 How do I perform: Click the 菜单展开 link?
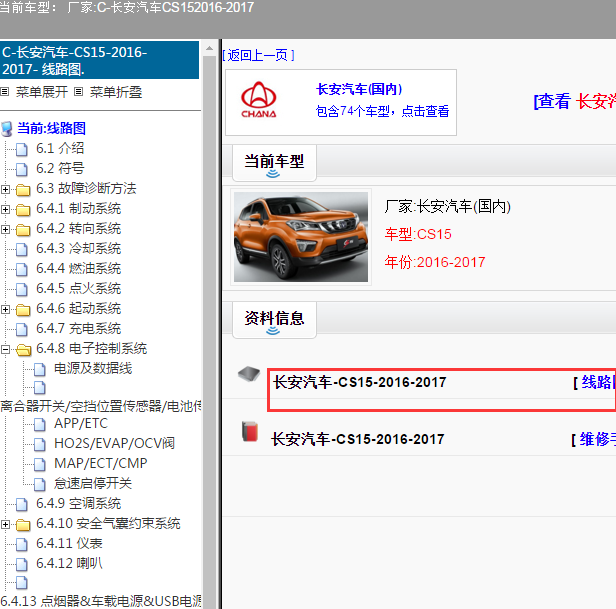[x=42, y=92]
